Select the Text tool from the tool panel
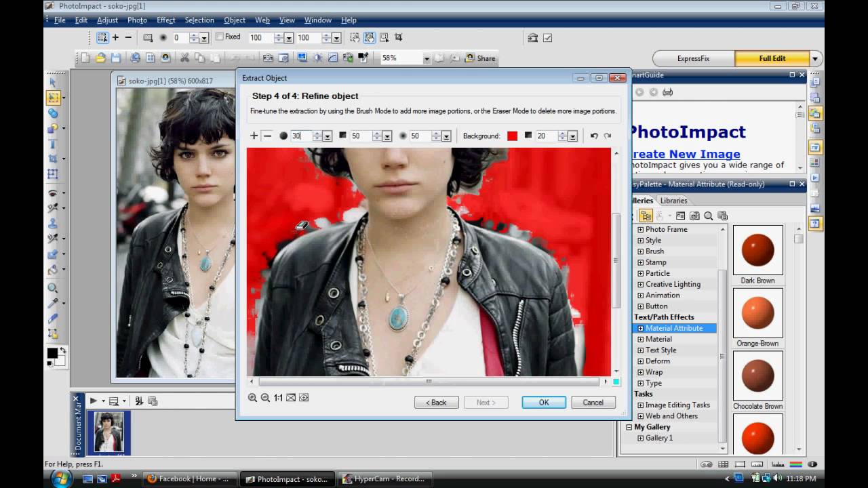Viewport: 868px width, 488px height. (x=52, y=144)
